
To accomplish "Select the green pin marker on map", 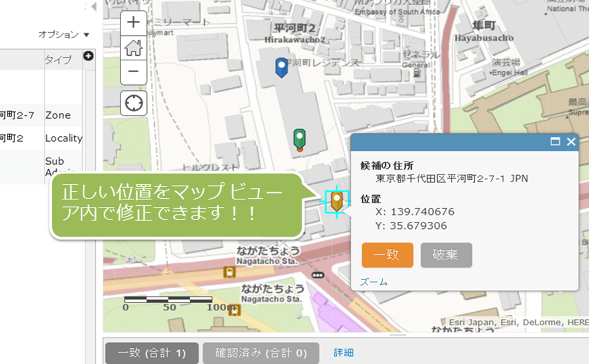I will click(x=299, y=139).
